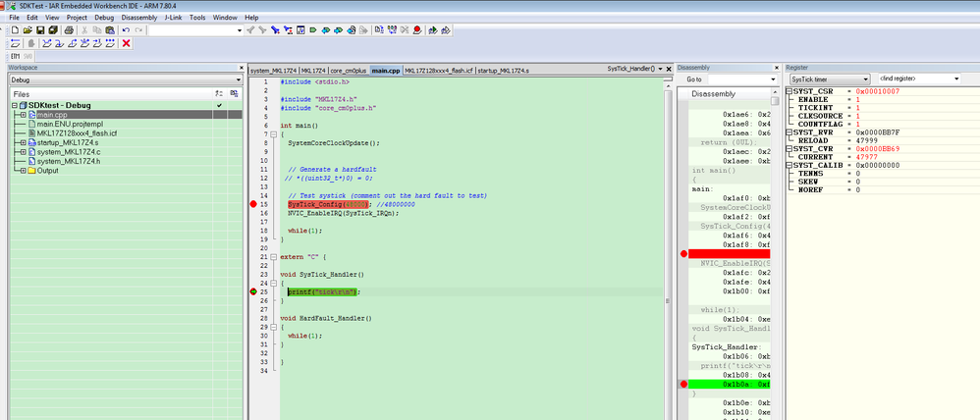
Task: Open the Disassembly Go to dropdown
Action: [x=773, y=79]
